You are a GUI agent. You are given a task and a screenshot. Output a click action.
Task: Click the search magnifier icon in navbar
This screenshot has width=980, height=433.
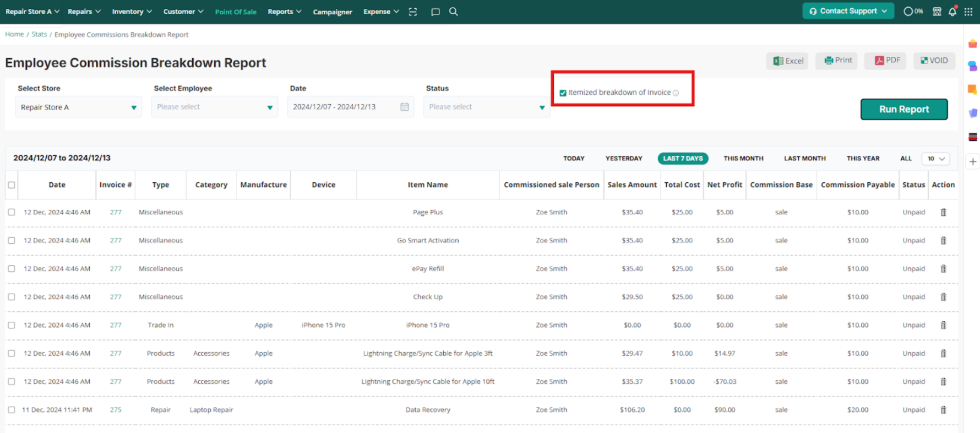coord(453,12)
